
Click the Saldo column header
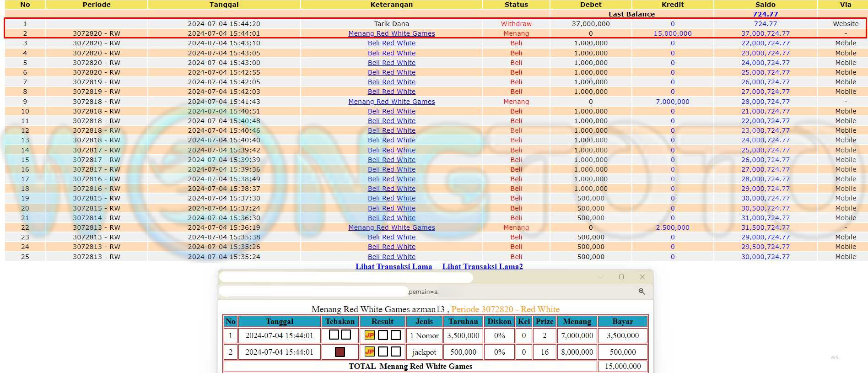click(765, 5)
